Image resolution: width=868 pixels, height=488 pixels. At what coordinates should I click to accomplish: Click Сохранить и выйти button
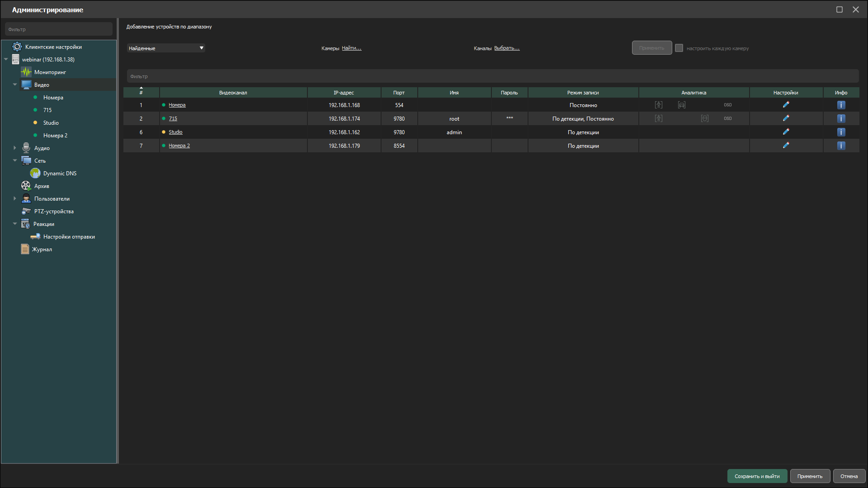(x=757, y=476)
